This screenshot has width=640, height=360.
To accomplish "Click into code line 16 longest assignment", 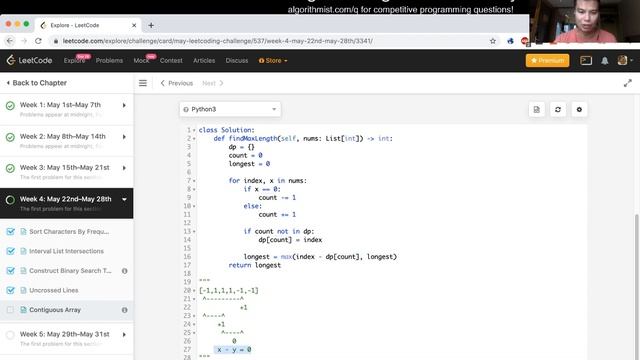I will coord(320,257).
